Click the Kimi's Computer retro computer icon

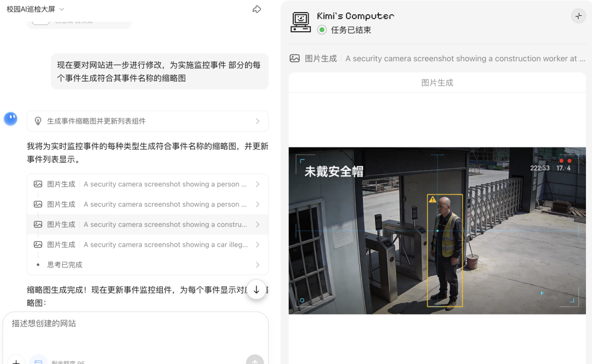(x=300, y=22)
